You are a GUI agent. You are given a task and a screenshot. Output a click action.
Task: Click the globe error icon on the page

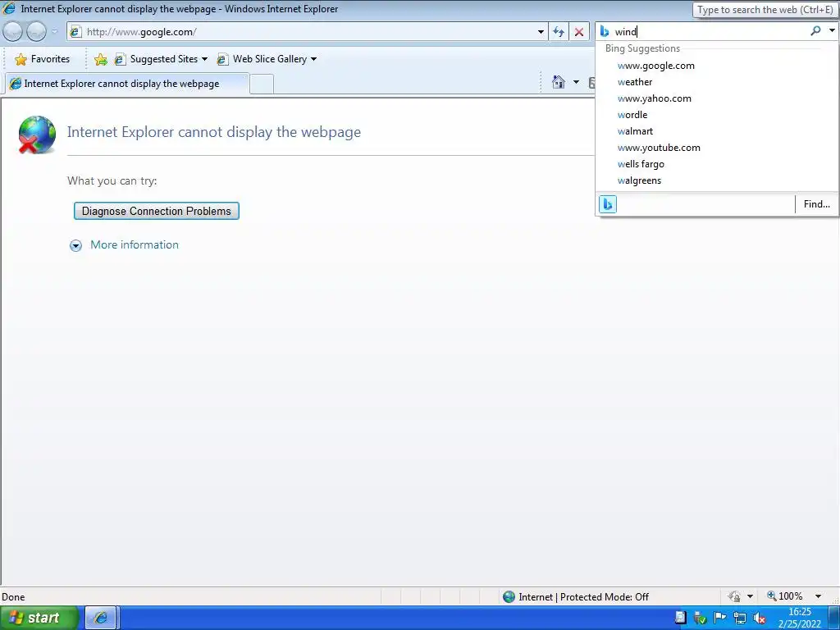coord(37,135)
